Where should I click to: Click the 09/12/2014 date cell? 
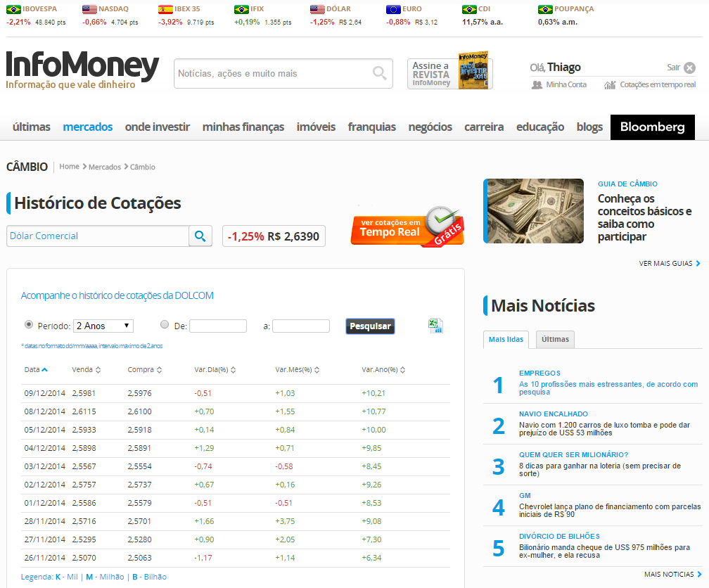(45, 393)
